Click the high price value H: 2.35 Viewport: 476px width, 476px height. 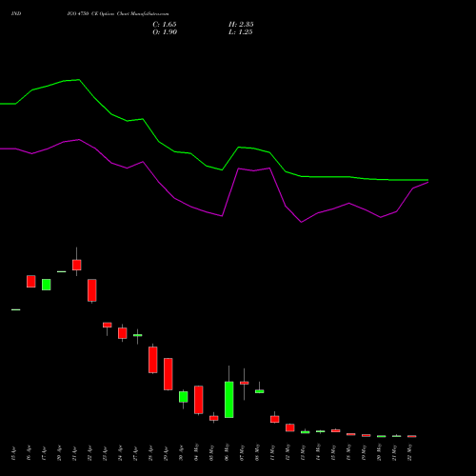tap(241, 25)
